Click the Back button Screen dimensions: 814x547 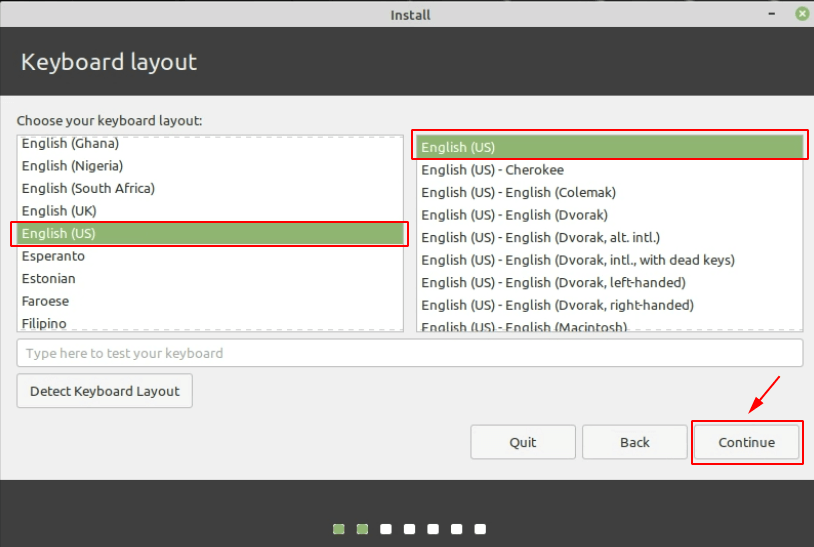pyautogui.click(x=634, y=442)
